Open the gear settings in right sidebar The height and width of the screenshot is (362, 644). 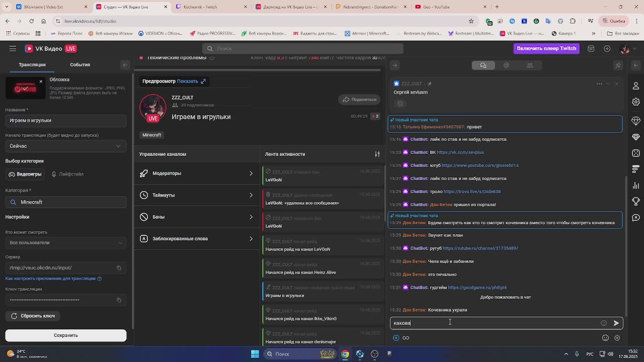636,102
